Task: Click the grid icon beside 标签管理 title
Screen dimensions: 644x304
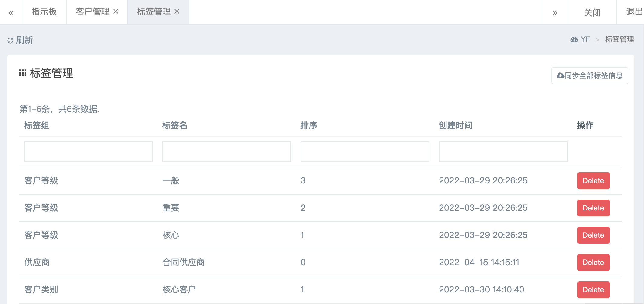Action: coord(23,73)
